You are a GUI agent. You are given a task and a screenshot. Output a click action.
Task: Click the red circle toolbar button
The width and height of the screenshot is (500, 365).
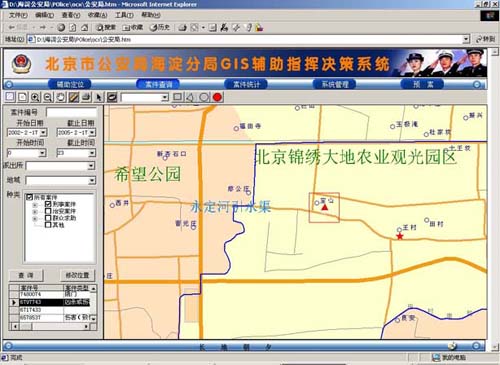coord(217,97)
